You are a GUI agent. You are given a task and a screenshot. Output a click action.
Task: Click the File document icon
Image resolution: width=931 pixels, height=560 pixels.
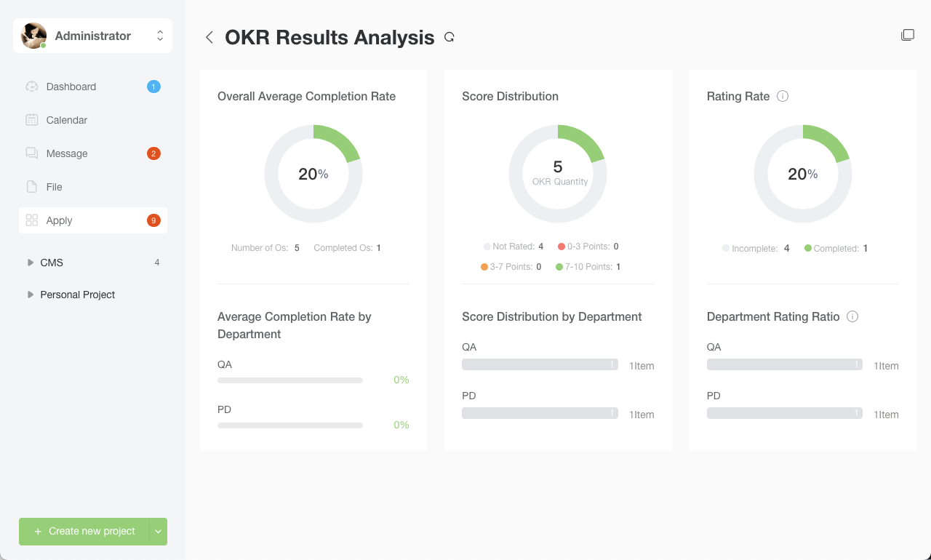click(x=31, y=187)
